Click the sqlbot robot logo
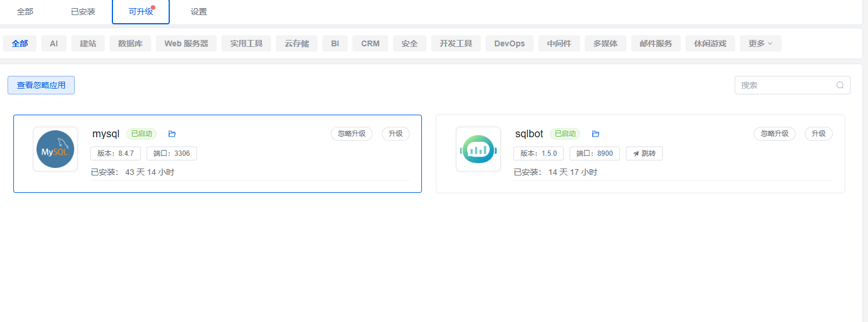This screenshot has height=322, width=868. click(478, 149)
